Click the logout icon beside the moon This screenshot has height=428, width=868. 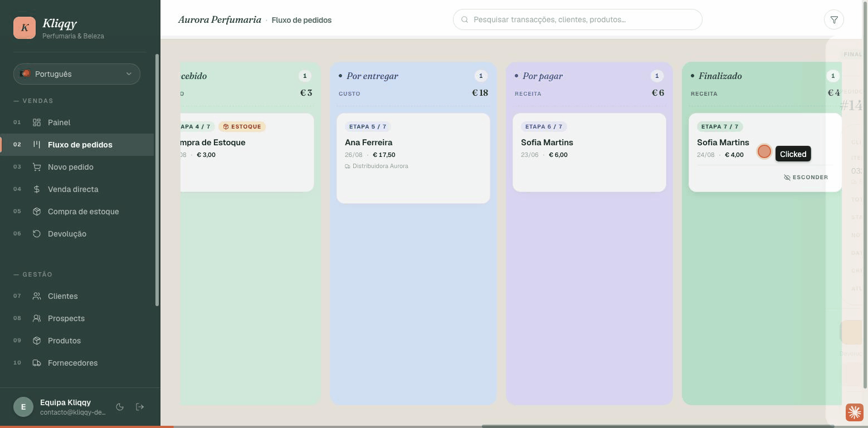(x=140, y=407)
